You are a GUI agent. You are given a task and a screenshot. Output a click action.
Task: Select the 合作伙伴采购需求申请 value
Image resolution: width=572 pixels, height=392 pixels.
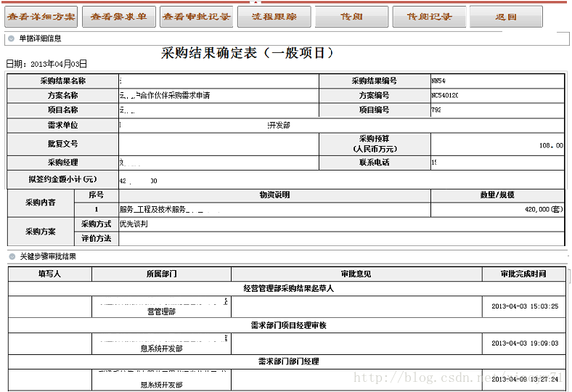point(176,96)
